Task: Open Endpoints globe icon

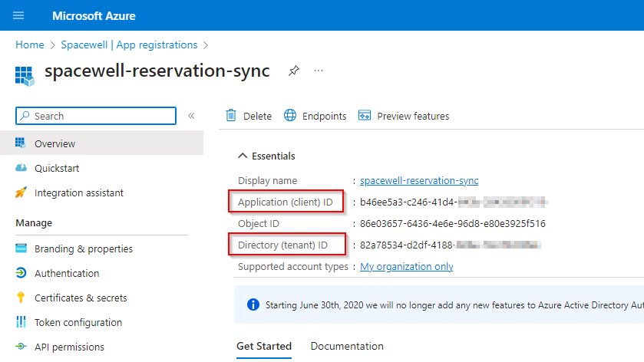Action: click(x=290, y=116)
